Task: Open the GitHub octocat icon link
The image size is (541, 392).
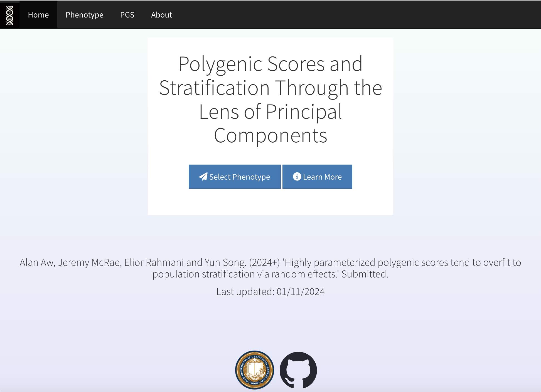Action: (298, 370)
